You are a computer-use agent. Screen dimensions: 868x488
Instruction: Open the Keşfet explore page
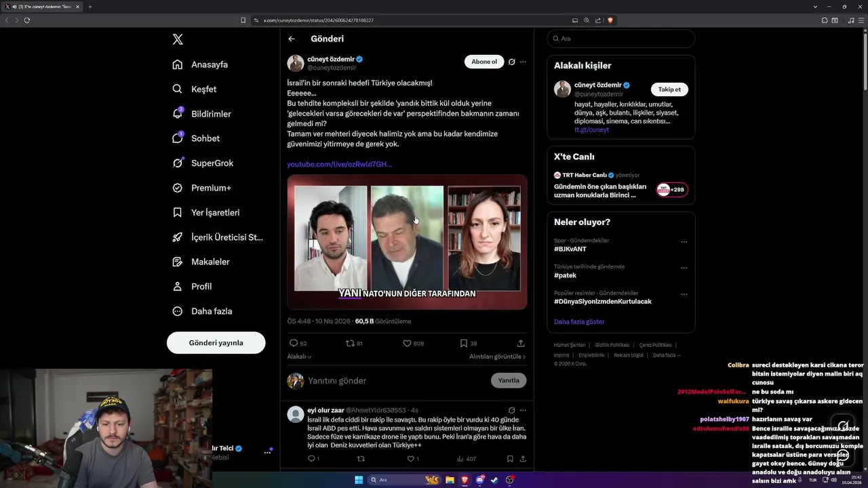(195, 89)
